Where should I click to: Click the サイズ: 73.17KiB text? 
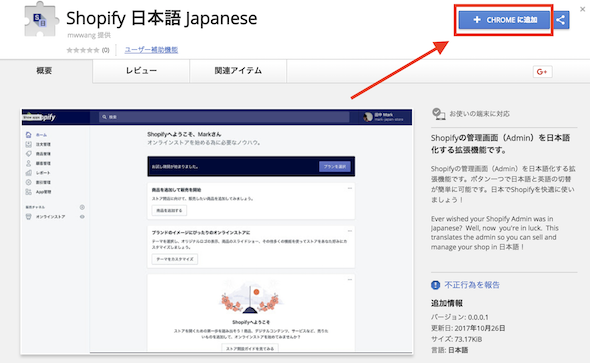click(x=456, y=339)
